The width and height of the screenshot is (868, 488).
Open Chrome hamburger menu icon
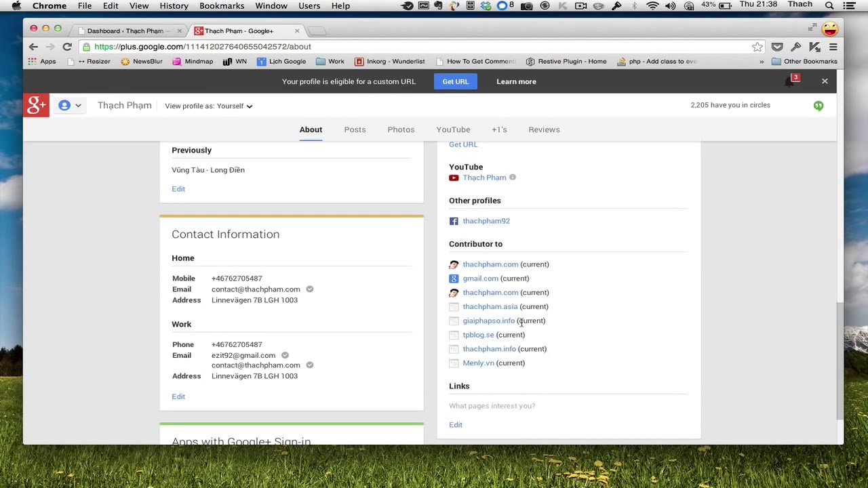tap(833, 47)
